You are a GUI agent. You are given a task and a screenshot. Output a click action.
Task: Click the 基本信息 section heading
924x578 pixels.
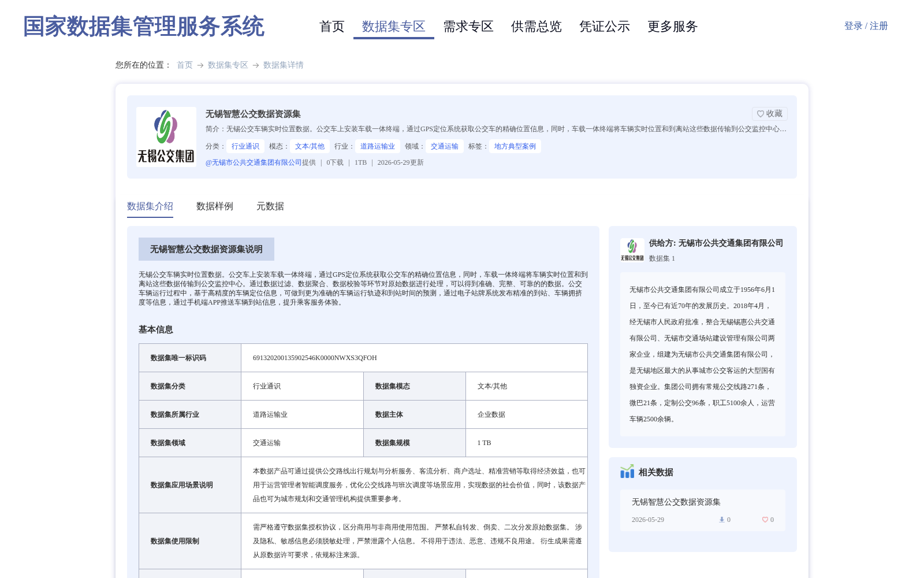tap(156, 329)
